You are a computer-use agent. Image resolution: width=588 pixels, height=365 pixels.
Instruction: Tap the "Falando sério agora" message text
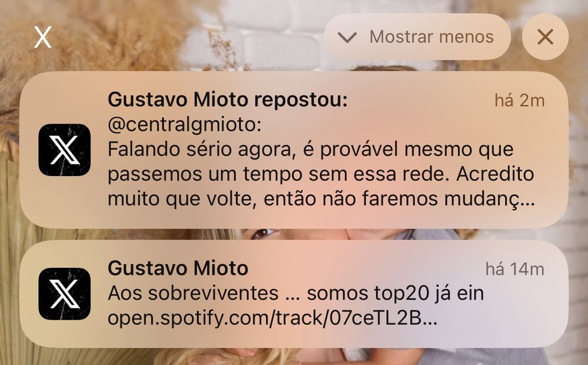tap(199, 150)
